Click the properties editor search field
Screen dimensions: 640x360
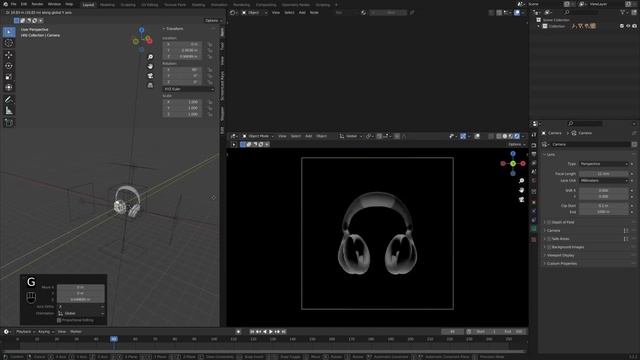[x=584, y=123]
